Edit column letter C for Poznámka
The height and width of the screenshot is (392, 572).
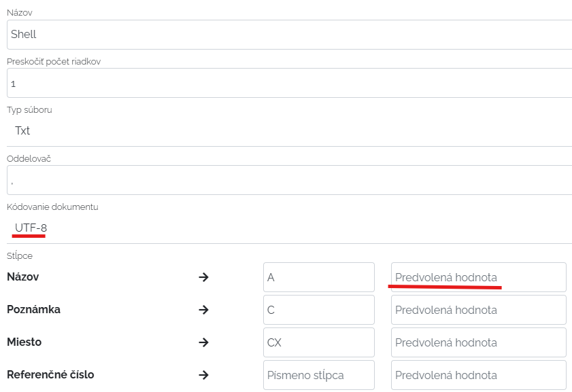(x=318, y=310)
